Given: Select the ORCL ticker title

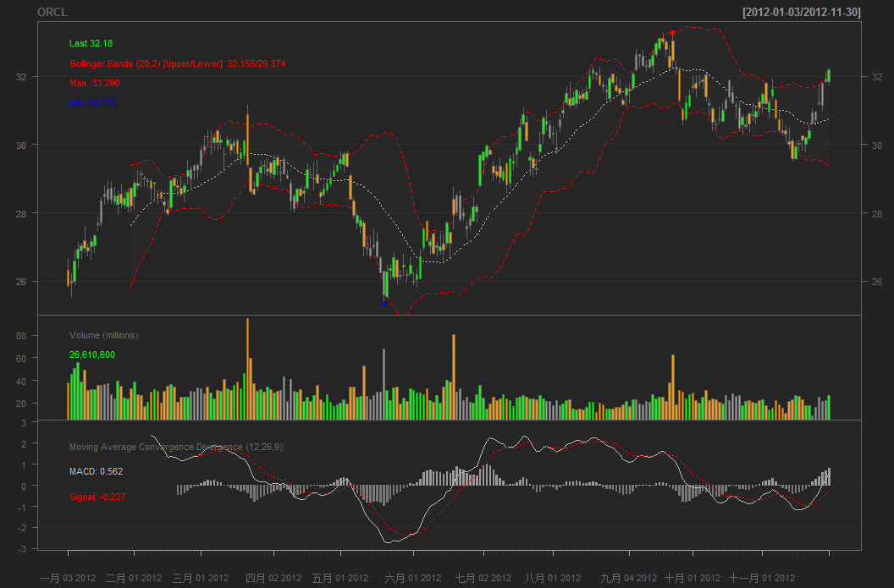Looking at the screenshot, I should click(52, 13).
